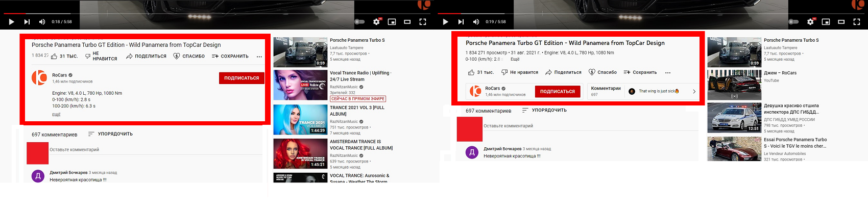
Task: Click the lowercase 'Спасибо' thanks button
Action: point(602,72)
